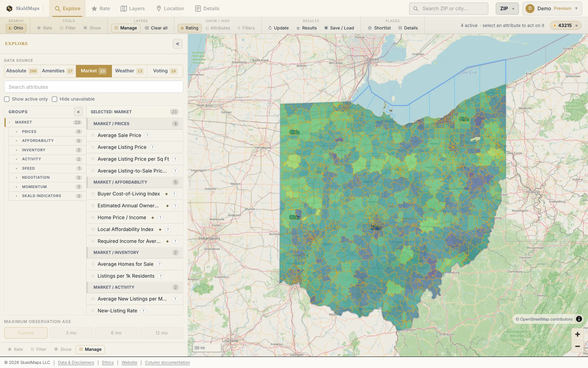588x368 pixels.
Task: Toggle Rating show/hide button
Action: 189,28
